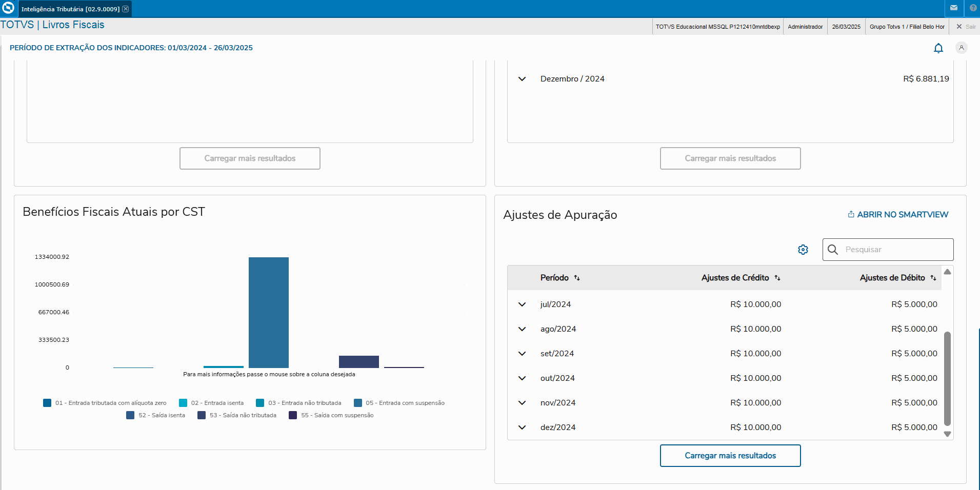Expand the Dezembro / 2024 row
980x490 pixels.
click(x=522, y=79)
